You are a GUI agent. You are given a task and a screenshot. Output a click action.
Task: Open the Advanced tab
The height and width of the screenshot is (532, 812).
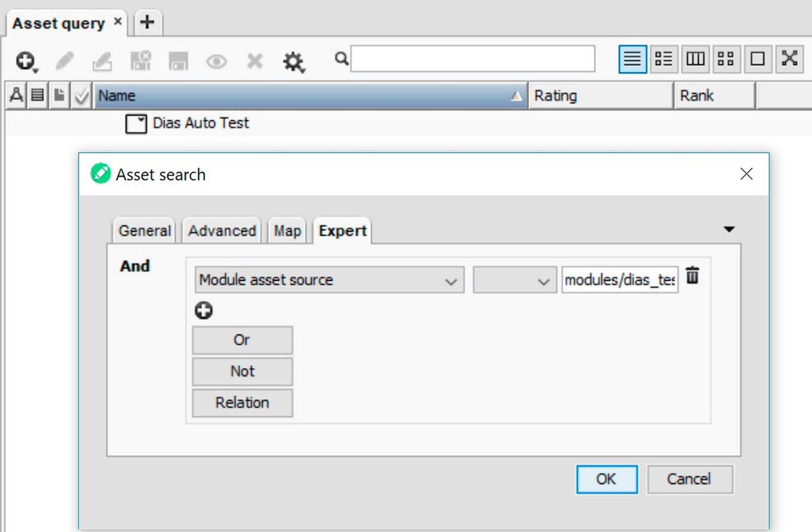tap(222, 230)
